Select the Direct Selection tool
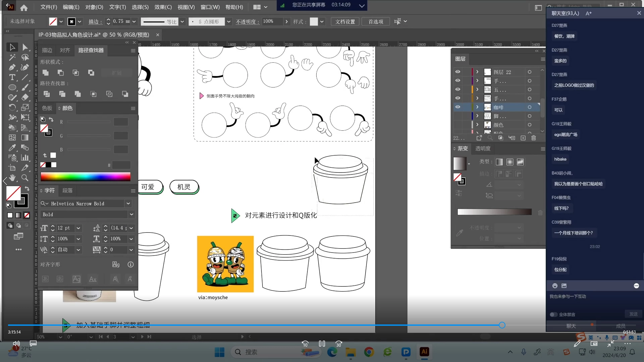The height and width of the screenshot is (362, 644). coord(25,47)
